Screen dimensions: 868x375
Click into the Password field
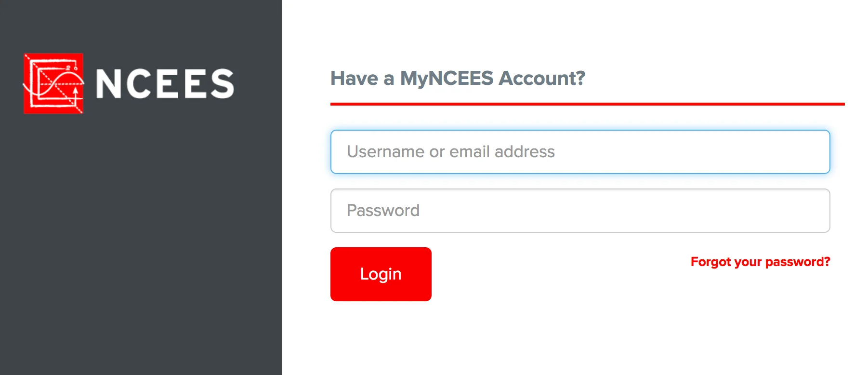(580, 211)
